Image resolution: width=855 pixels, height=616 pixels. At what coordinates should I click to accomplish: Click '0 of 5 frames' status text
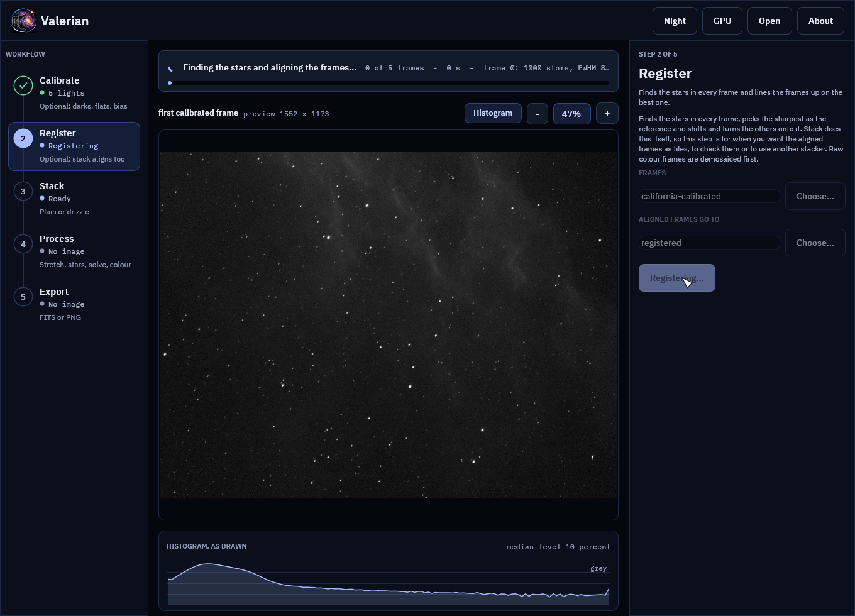coord(394,68)
